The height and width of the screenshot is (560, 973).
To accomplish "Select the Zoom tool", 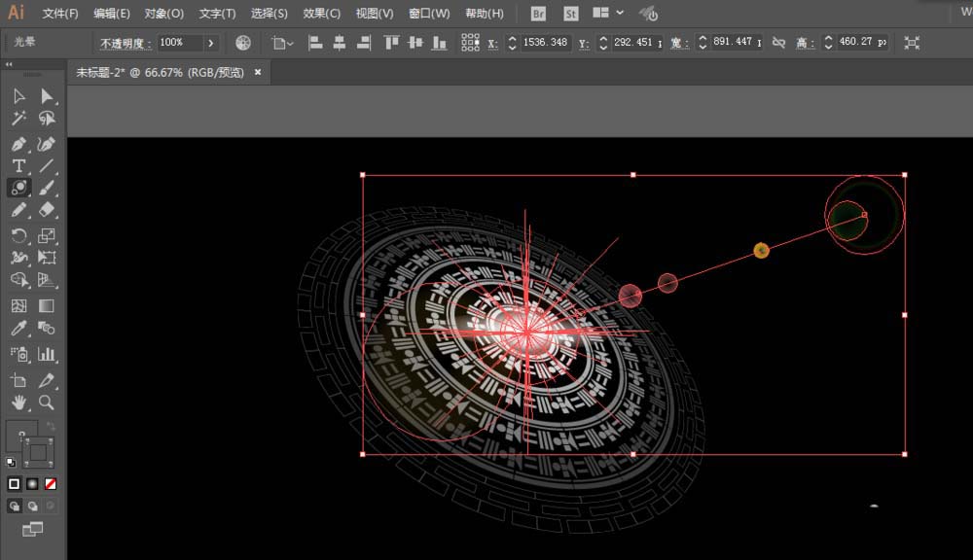I will 47,402.
